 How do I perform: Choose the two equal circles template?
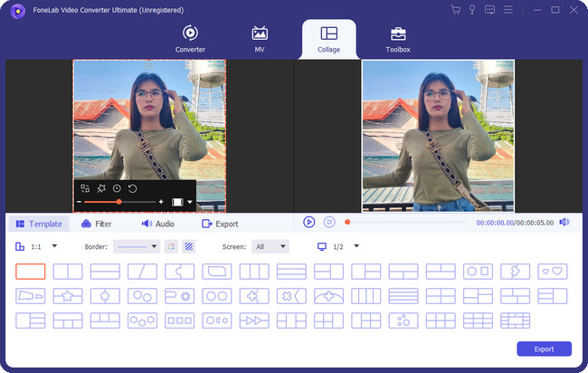click(x=217, y=296)
